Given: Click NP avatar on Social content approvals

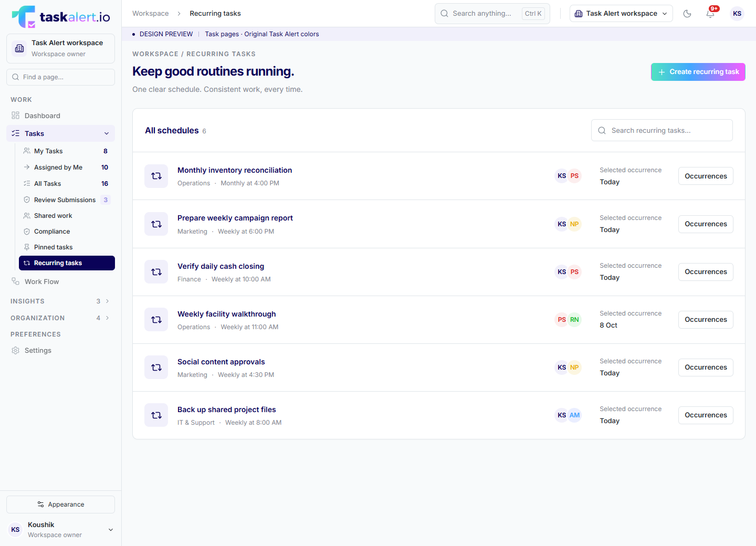Looking at the screenshot, I should (x=575, y=367).
